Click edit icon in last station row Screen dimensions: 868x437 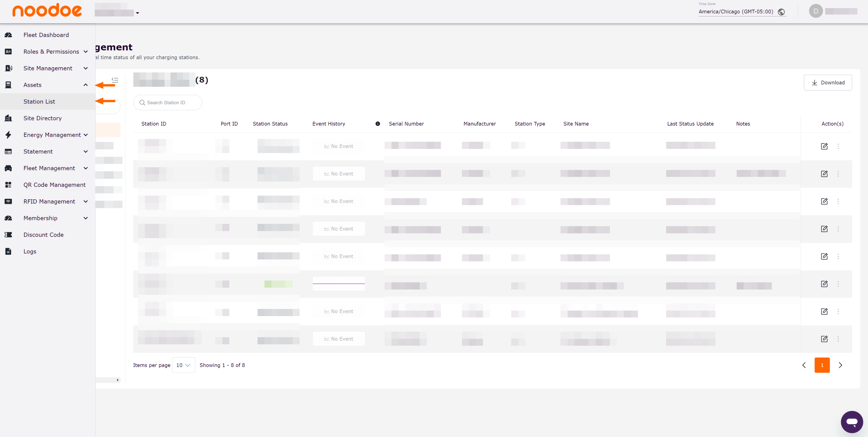[824, 339]
